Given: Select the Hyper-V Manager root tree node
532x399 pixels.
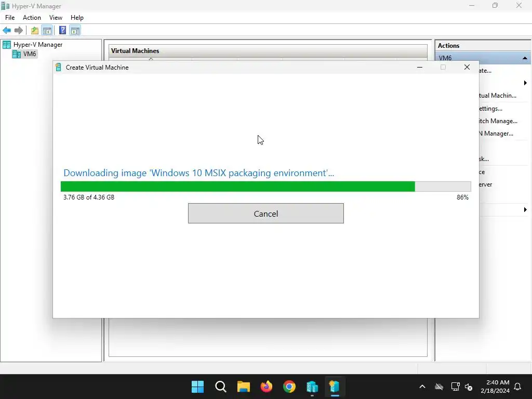Looking at the screenshot, I should click(37, 45).
